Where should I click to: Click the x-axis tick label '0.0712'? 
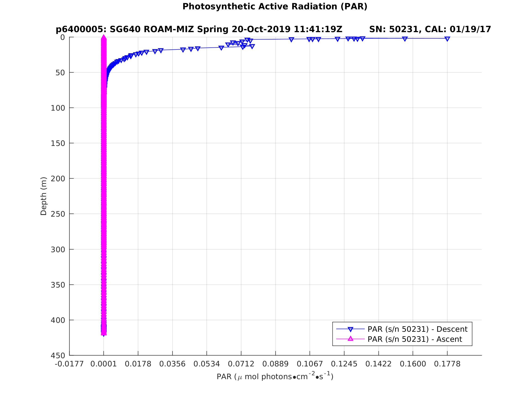click(241, 364)
